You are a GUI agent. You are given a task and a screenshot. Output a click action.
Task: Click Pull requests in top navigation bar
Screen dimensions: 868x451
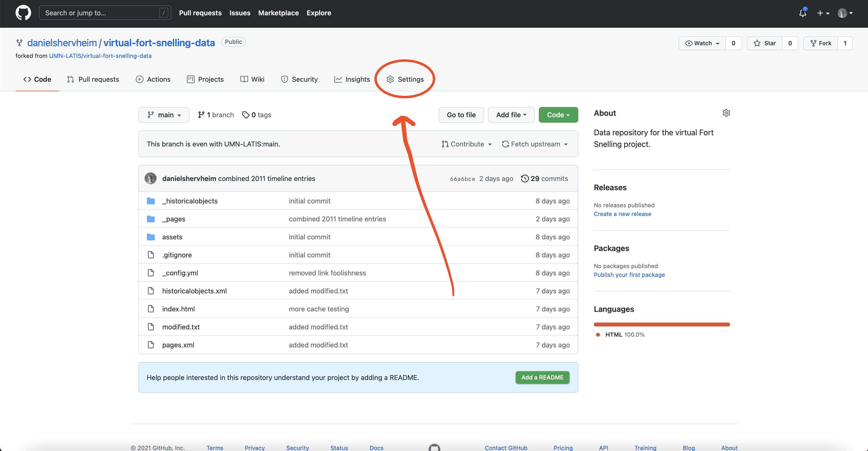coord(200,13)
